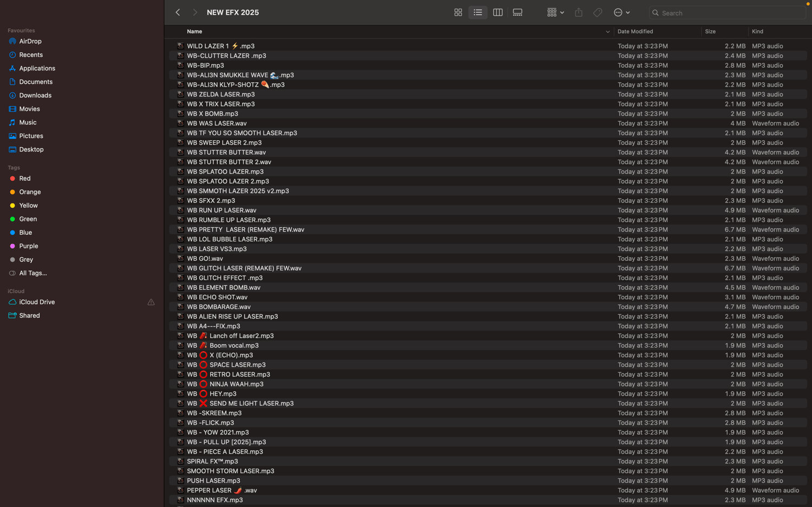Go back with the left chevron

178,12
